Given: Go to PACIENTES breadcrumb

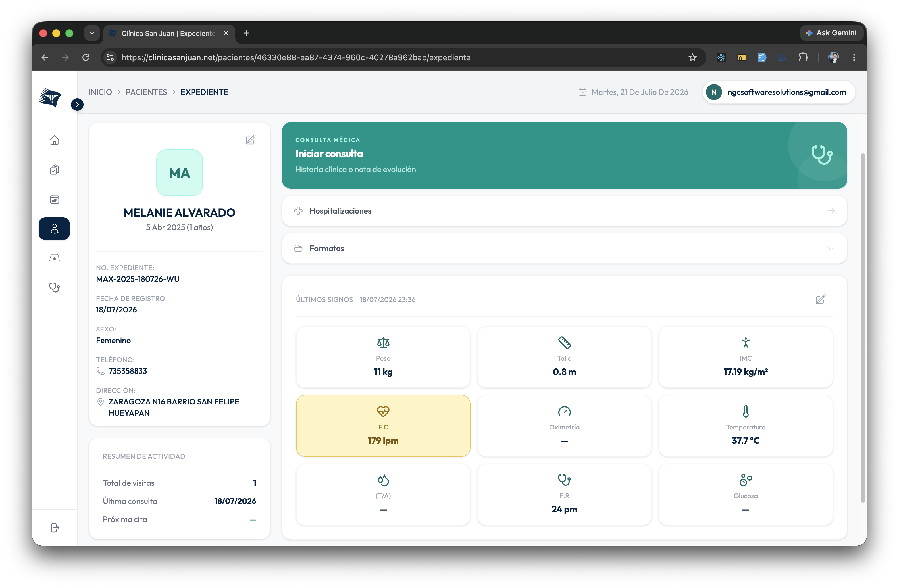Looking at the screenshot, I should coord(146,92).
